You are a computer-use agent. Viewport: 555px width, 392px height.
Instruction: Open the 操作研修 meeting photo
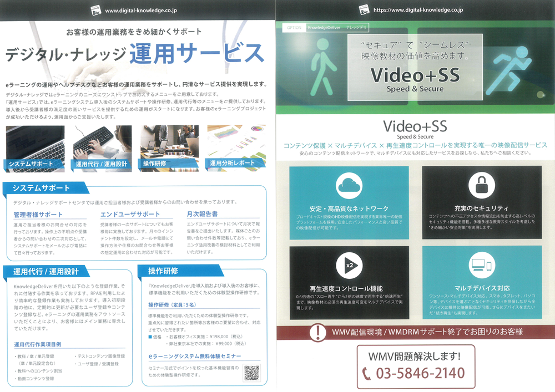coord(169,149)
